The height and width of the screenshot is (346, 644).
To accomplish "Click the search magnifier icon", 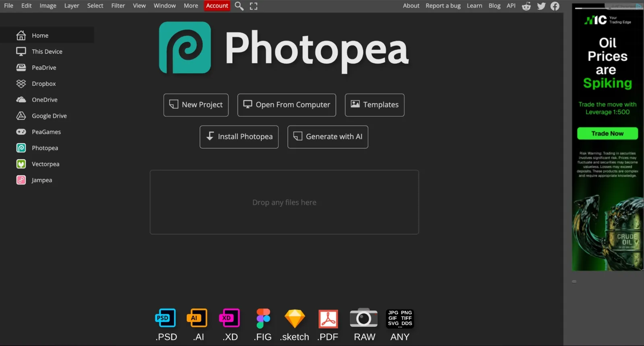I will [239, 6].
